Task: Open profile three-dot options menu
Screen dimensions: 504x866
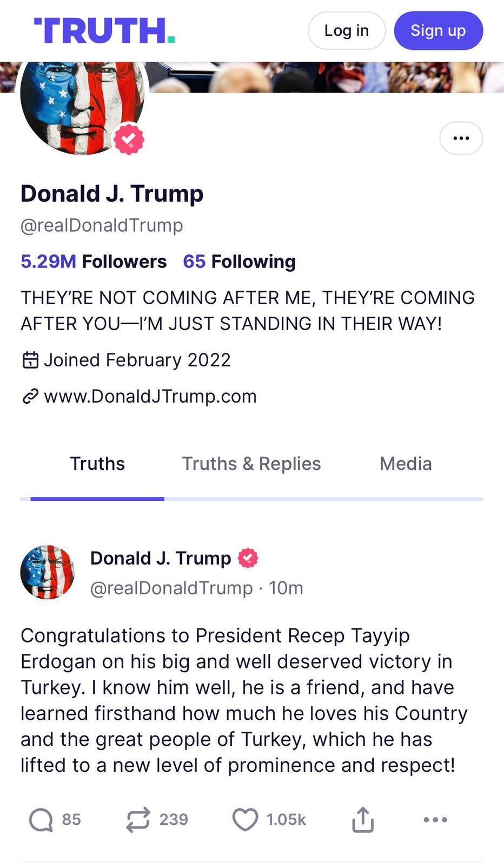Action: coord(461,139)
